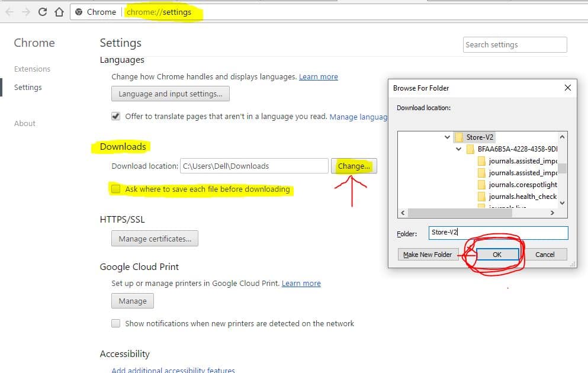The height and width of the screenshot is (373, 588).
Task: Click the folder tree scroll right arrow
Action: point(552,213)
